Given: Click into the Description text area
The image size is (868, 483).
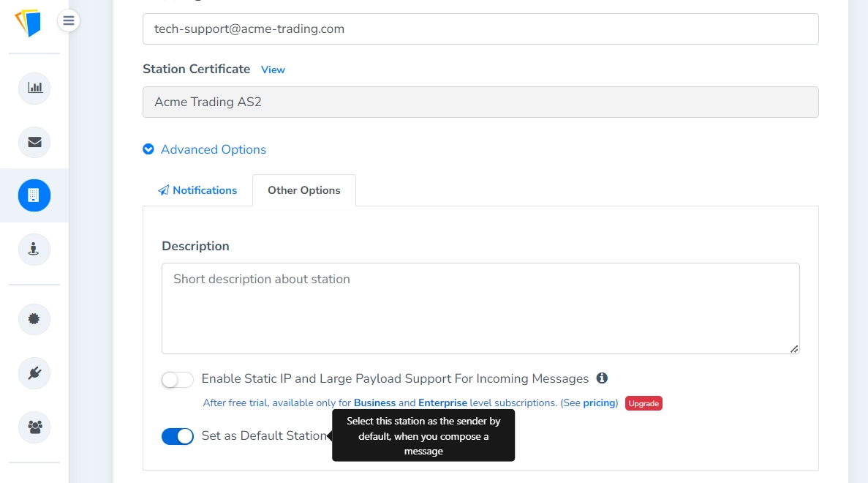Looking at the screenshot, I should 480,308.
